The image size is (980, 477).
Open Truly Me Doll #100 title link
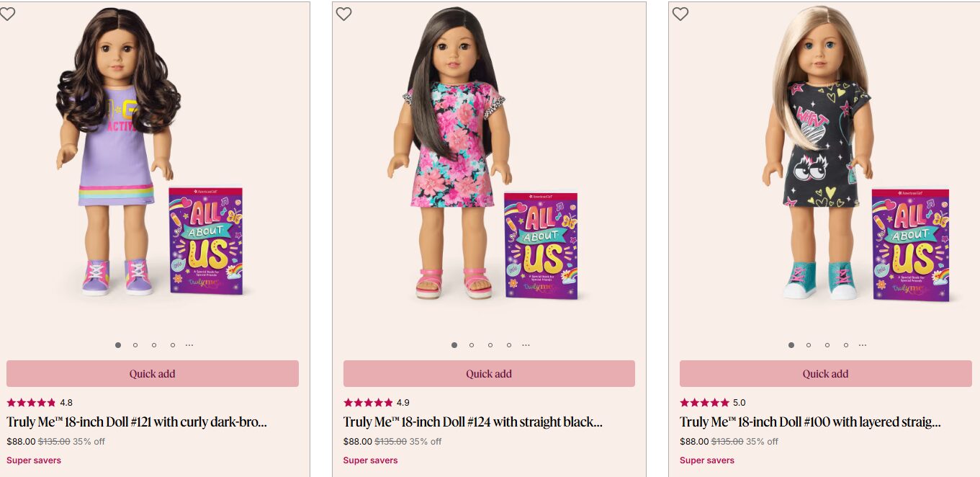tap(810, 422)
